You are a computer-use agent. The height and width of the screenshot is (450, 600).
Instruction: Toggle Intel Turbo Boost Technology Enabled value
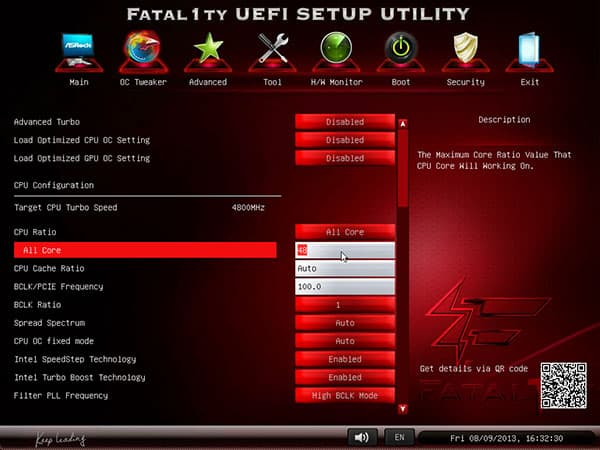345,377
